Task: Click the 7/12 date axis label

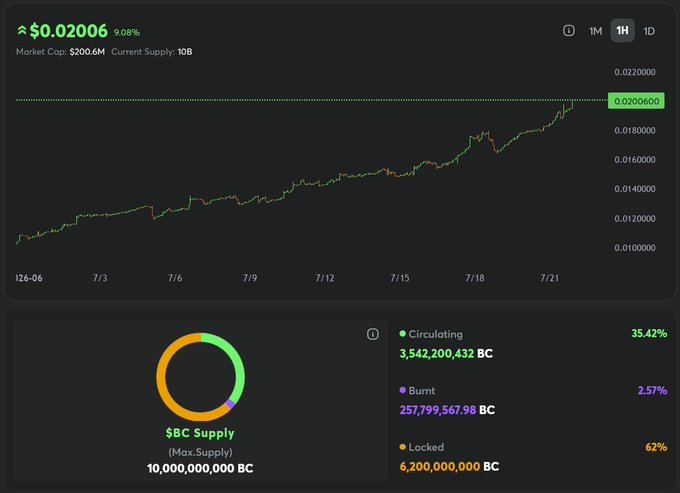Action: click(325, 278)
